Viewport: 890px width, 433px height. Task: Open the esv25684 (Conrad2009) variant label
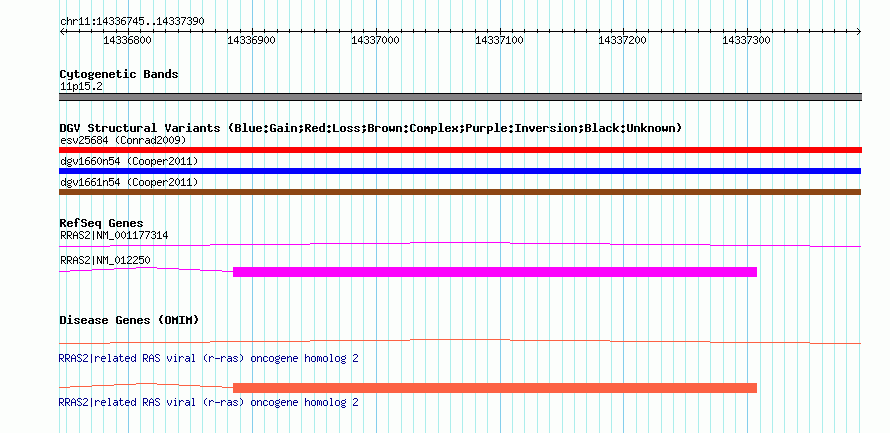coord(123,140)
